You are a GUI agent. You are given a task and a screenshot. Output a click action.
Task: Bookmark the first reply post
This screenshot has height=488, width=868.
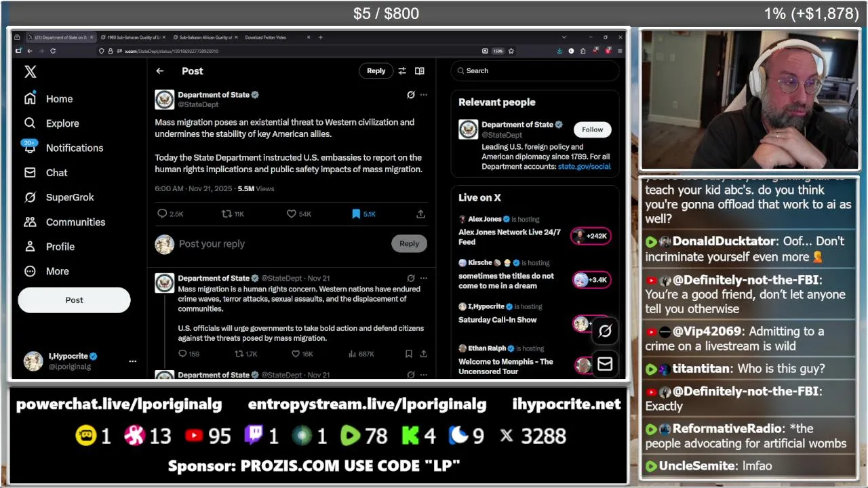click(x=409, y=354)
